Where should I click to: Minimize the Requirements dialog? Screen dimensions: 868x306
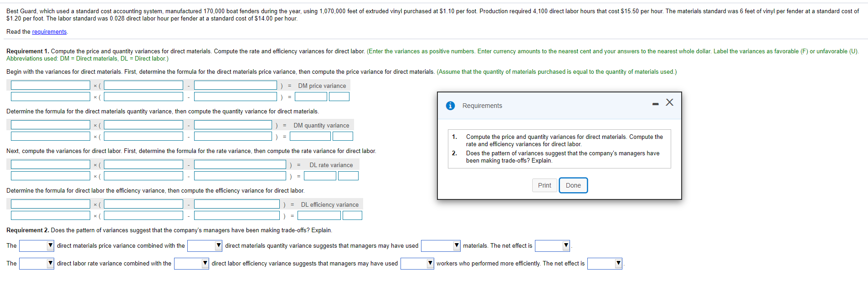point(655,104)
